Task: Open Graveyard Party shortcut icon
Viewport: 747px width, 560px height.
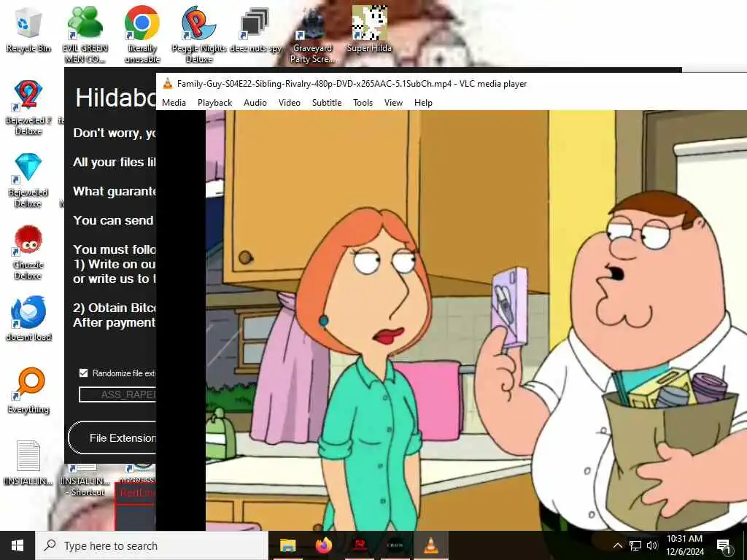Action: [x=312, y=34]
